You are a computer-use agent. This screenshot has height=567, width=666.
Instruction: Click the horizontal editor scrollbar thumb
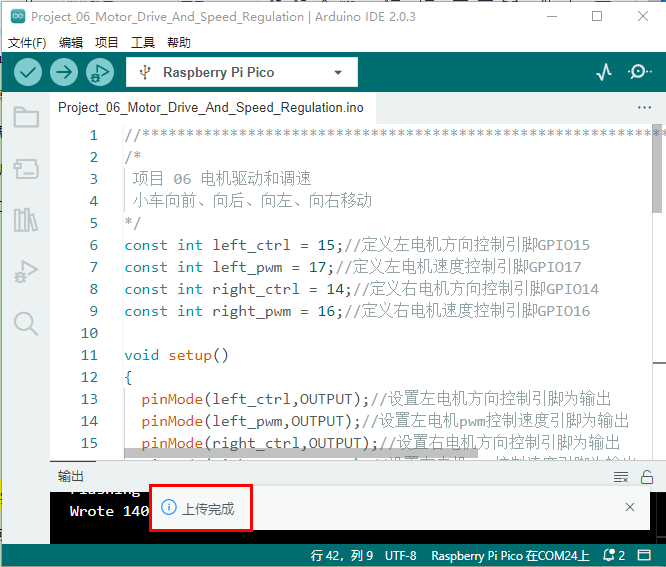click(301, 454)
